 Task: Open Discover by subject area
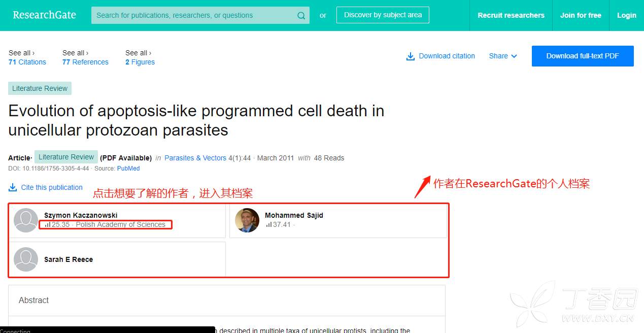383,15
